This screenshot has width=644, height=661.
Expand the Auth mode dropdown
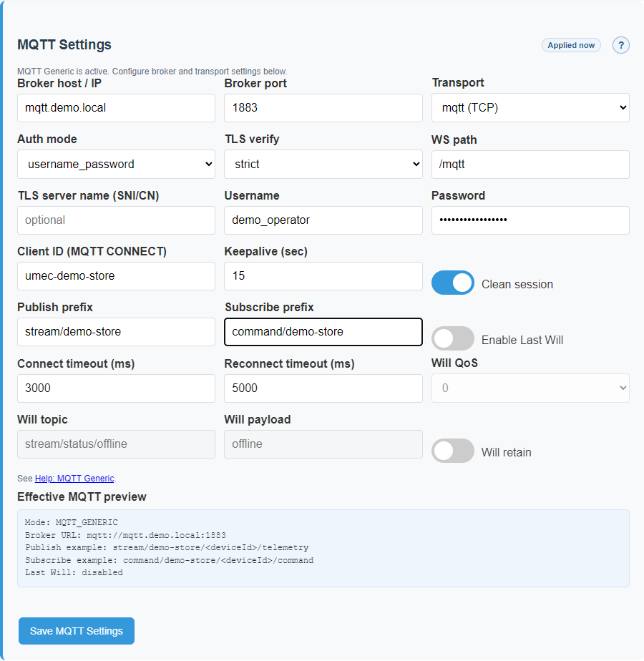click(116, 164)
